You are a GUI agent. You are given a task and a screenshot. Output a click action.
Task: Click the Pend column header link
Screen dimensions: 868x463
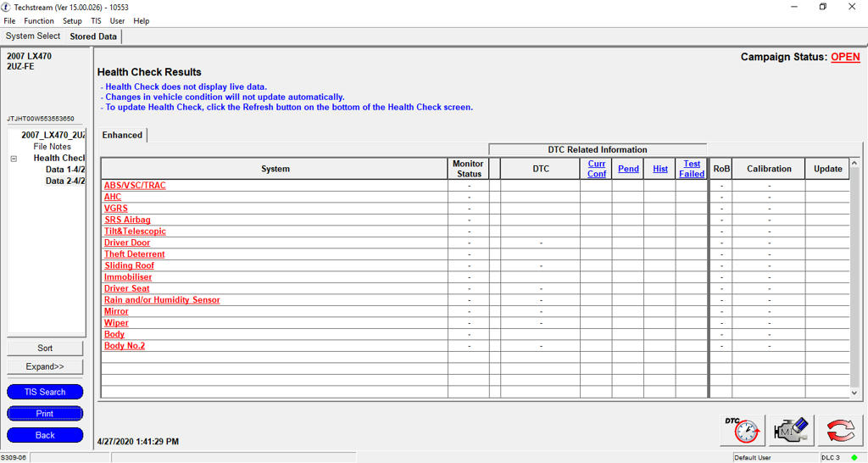coord(628,169)
